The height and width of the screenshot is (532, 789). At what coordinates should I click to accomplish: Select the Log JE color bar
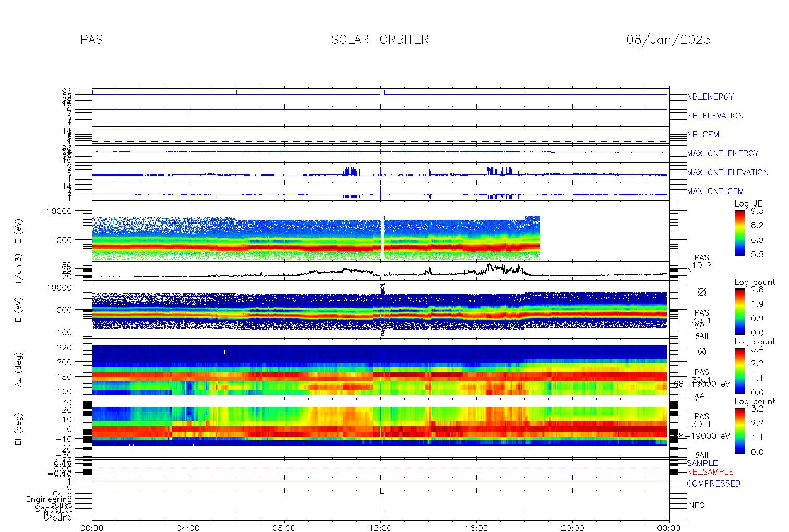pos(739,233)
